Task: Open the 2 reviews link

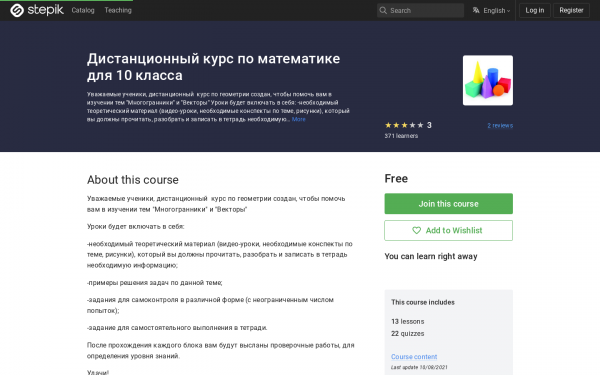Action: [x=500, y=126]
